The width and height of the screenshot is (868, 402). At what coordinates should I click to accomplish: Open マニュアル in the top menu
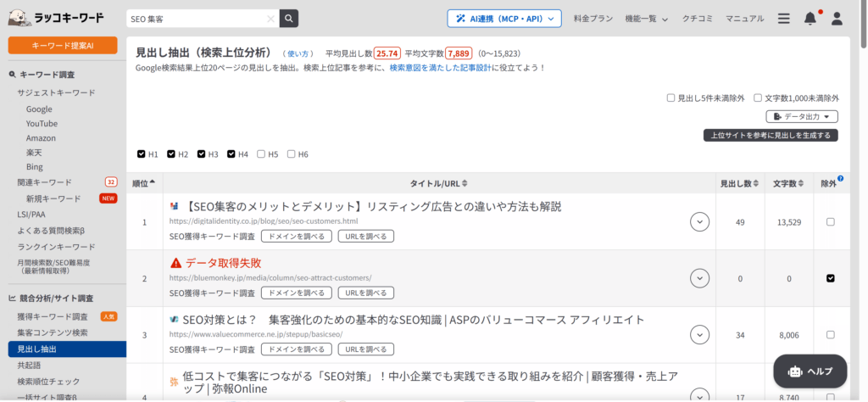(744, 19)
